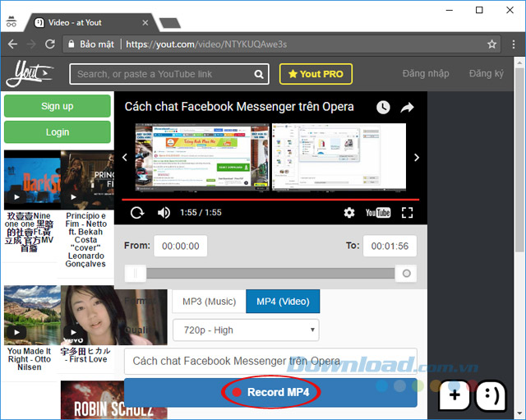The image size is (526, 420).
Task: Click the Yout logo
Action: point(30,74)
